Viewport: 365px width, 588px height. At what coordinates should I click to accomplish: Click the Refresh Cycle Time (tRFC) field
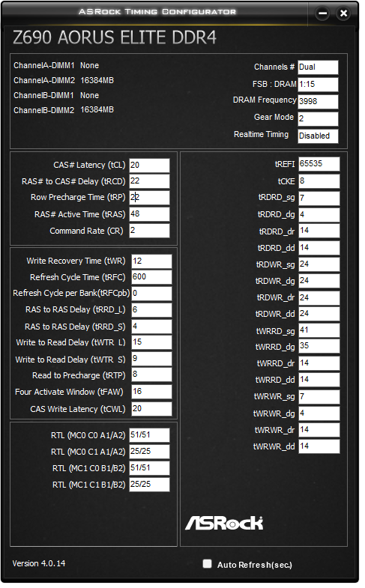[151, 277]
